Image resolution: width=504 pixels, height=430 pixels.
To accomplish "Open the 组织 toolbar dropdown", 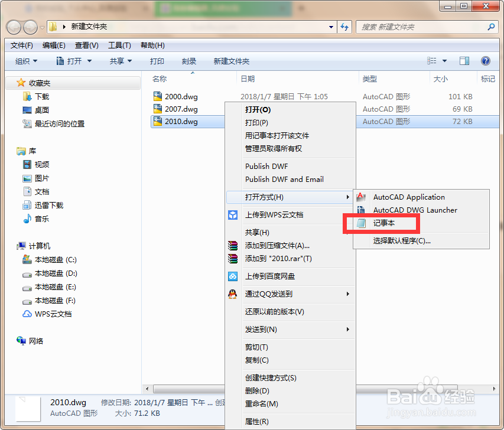I will pyautogui.click(x=27, y=61).
